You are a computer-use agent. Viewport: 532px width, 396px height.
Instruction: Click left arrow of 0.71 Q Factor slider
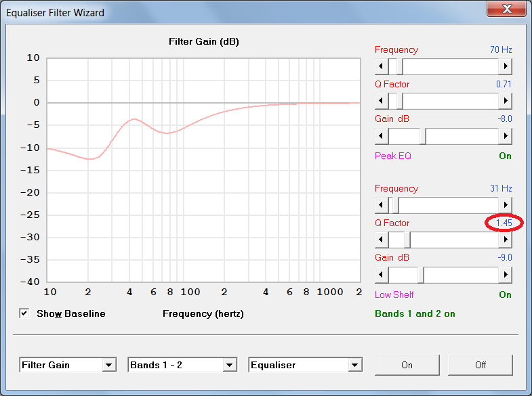[x=382, y=101]
